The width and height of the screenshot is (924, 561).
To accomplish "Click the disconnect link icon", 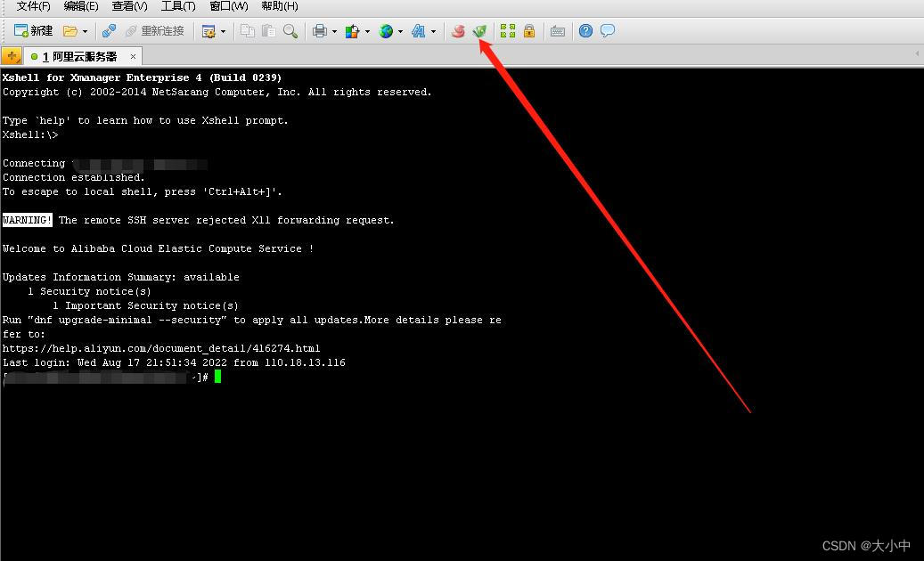I will point(109,30).
